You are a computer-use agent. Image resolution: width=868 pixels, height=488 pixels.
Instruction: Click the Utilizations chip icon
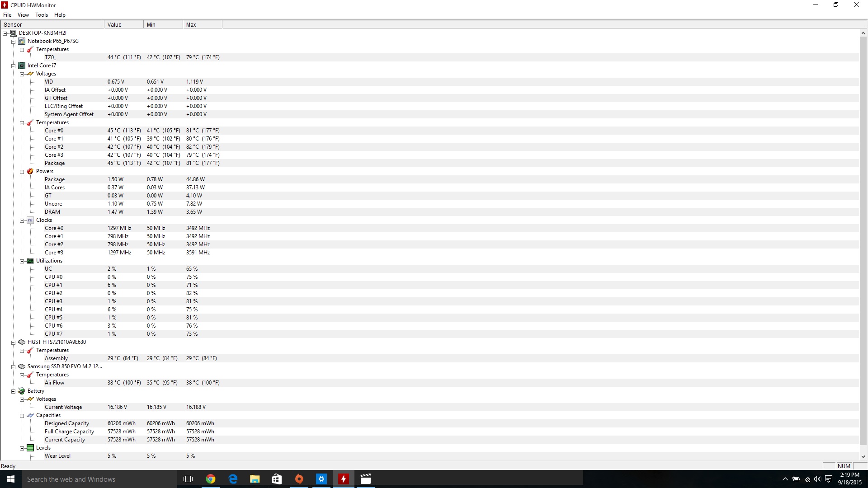pos(30,261)
